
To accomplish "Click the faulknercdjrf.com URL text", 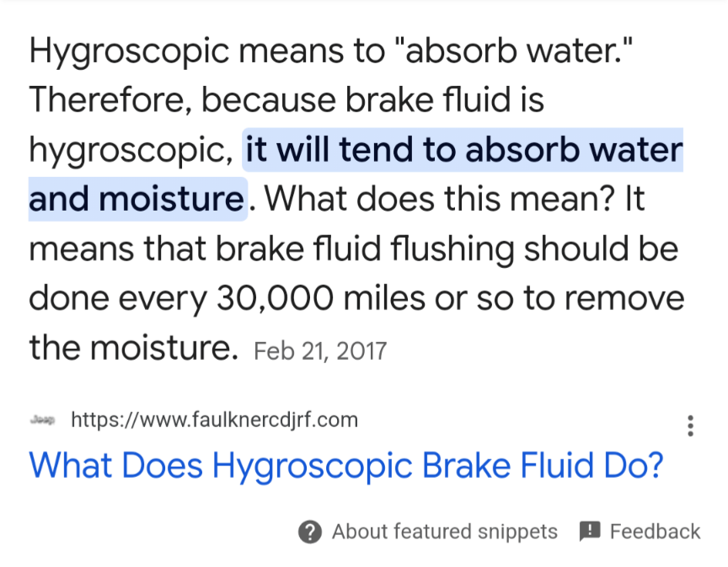I will pyautogui.click(x=215, y=420).
